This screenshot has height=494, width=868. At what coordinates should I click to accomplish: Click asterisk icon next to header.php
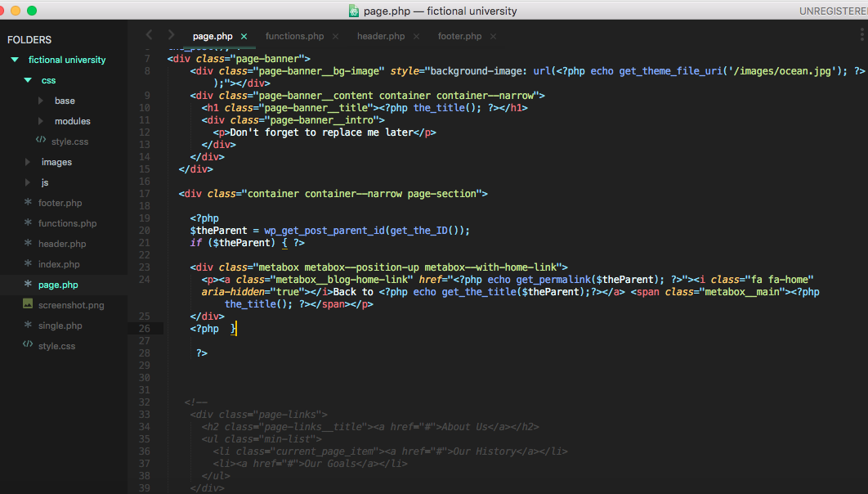[28, 243]
